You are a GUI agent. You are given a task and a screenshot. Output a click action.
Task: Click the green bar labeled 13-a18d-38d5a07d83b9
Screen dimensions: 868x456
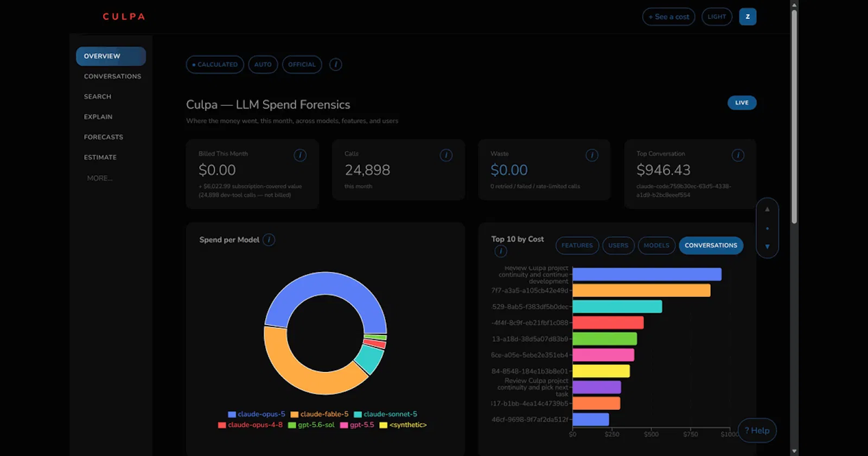tap(605, 339)
